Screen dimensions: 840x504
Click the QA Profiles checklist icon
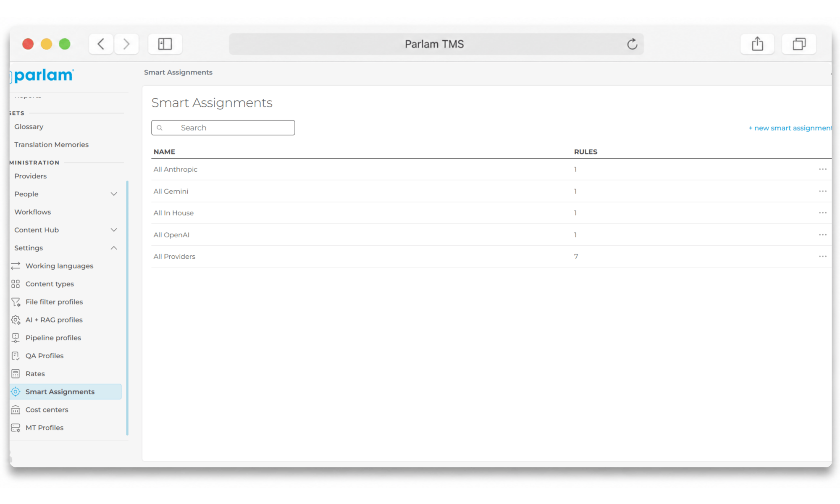point(16,356)
